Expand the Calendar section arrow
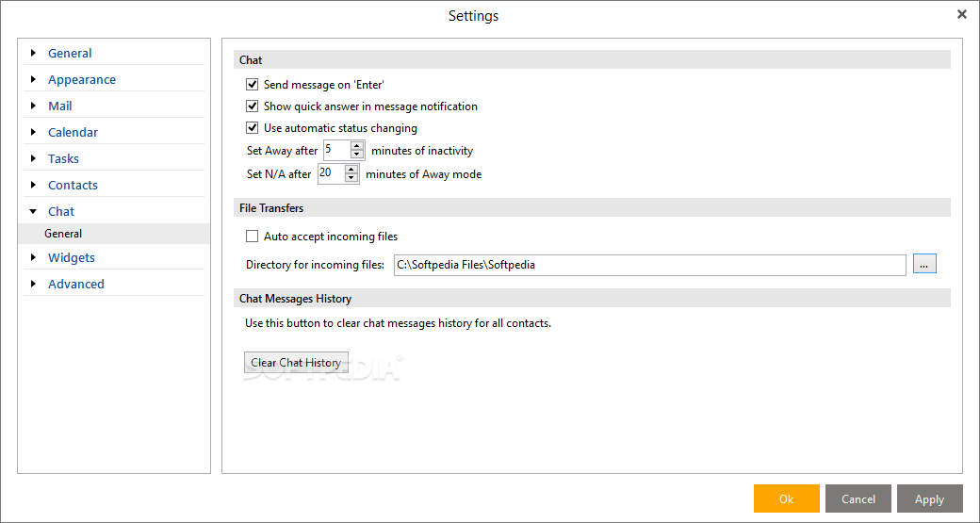The width and height of the screenshot is (980, 523). [x=33, y=132]
